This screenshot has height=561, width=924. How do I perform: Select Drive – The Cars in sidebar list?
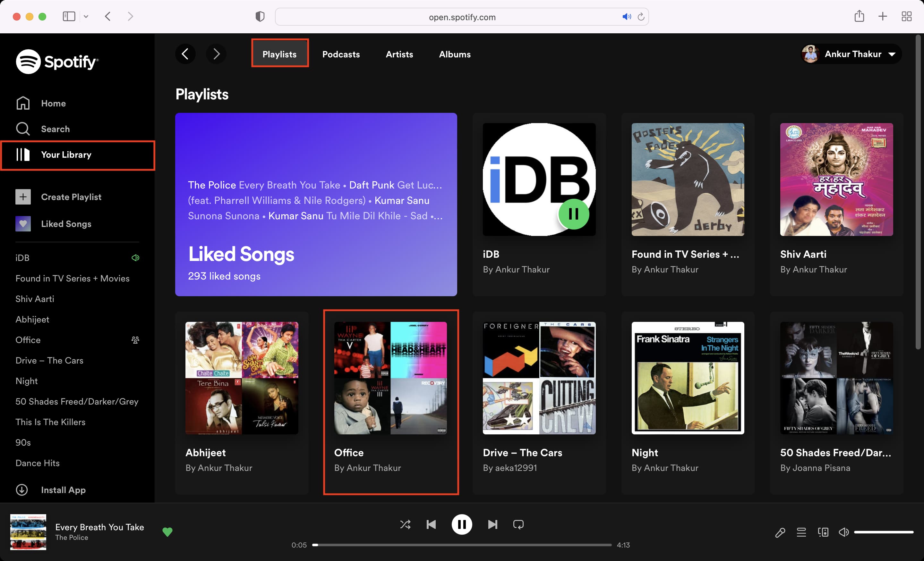click(x=49, y=361)
